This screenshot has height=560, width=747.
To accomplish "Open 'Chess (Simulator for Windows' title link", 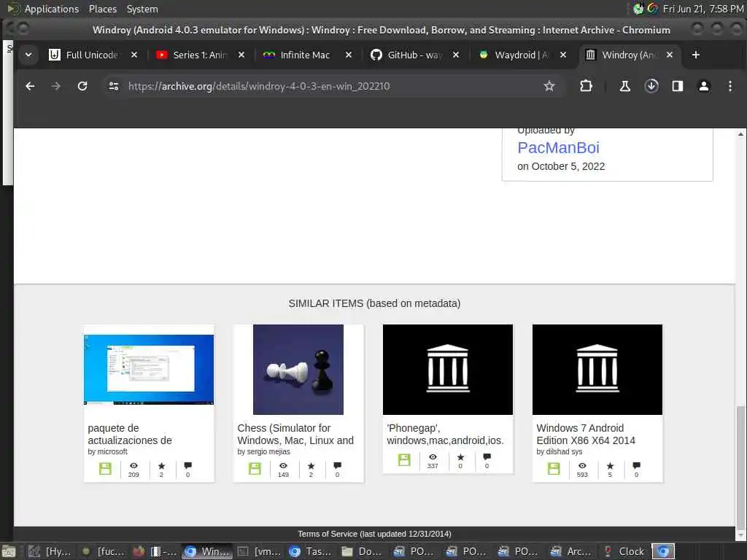I will tap(295, 435).
